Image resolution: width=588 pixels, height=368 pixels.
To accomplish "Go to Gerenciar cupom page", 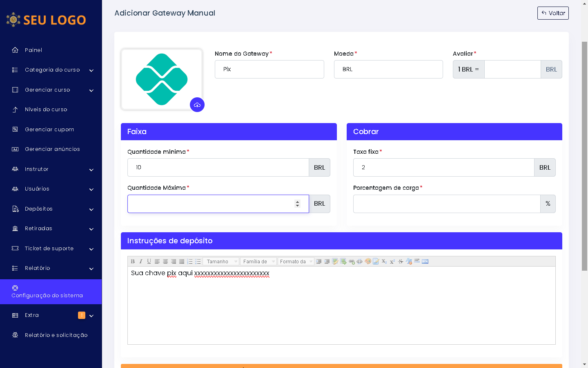I will coord(49,130).
